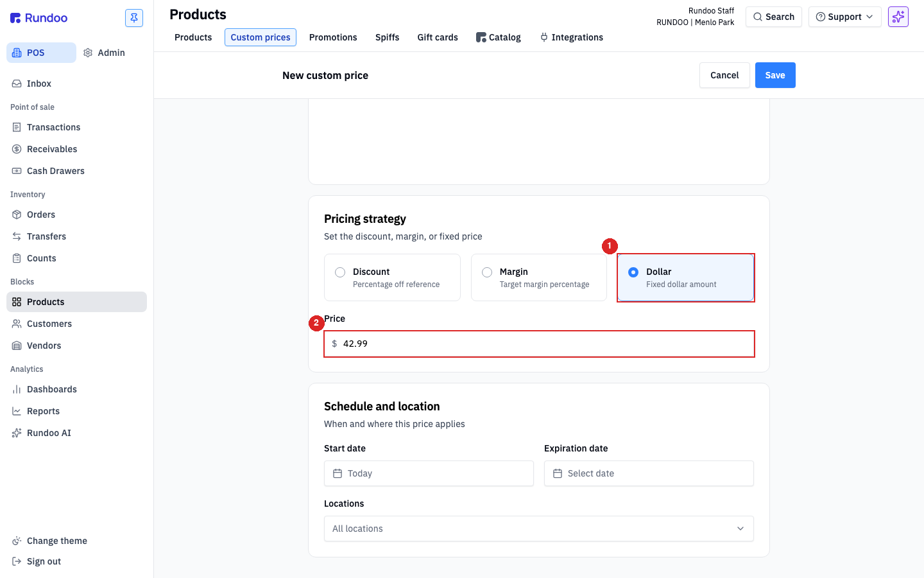924x578 pixels.
Task: Click the Change theme icon
Action: tap(17, 541)
